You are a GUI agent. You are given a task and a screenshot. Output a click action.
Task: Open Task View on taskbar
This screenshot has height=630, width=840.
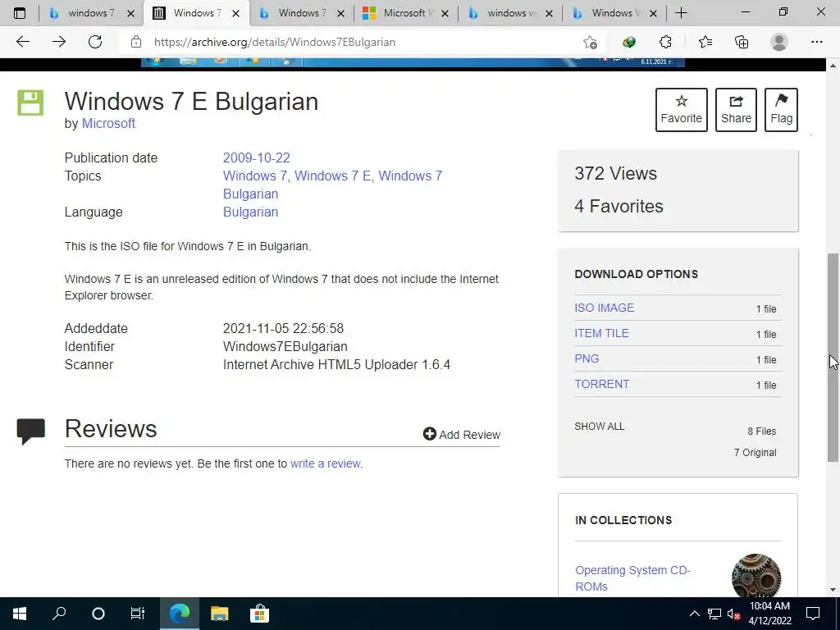tap(138, 614)
